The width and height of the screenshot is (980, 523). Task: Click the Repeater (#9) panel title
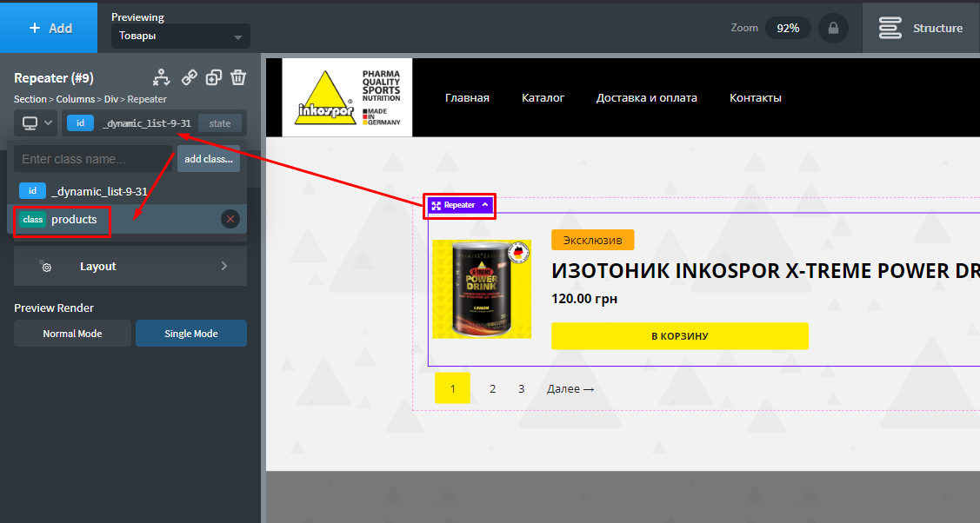coord(54,78)
